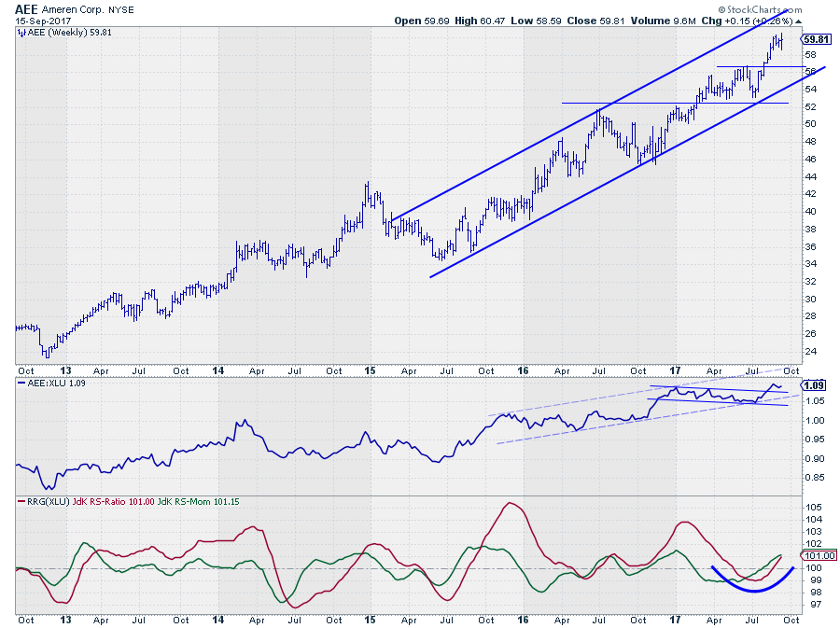Click the bar-chart icon before AEE (Weekly) legend
Viewport: 840px width, 628px height.
coord(21,33)
